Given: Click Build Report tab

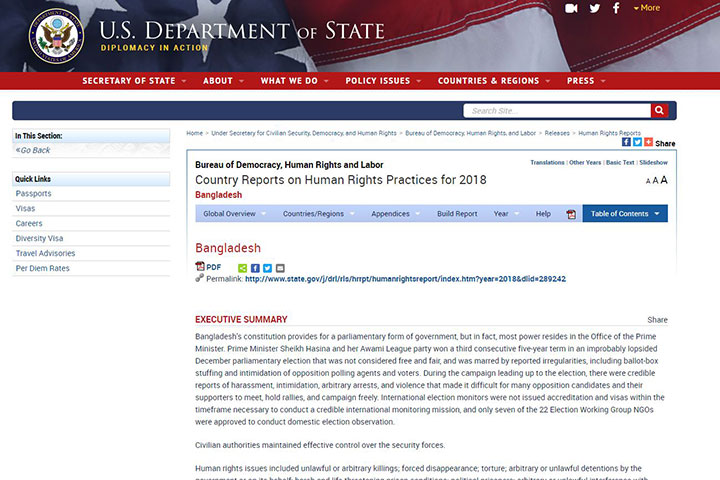Looking at the screenshot, I should (x=457, y=214).
